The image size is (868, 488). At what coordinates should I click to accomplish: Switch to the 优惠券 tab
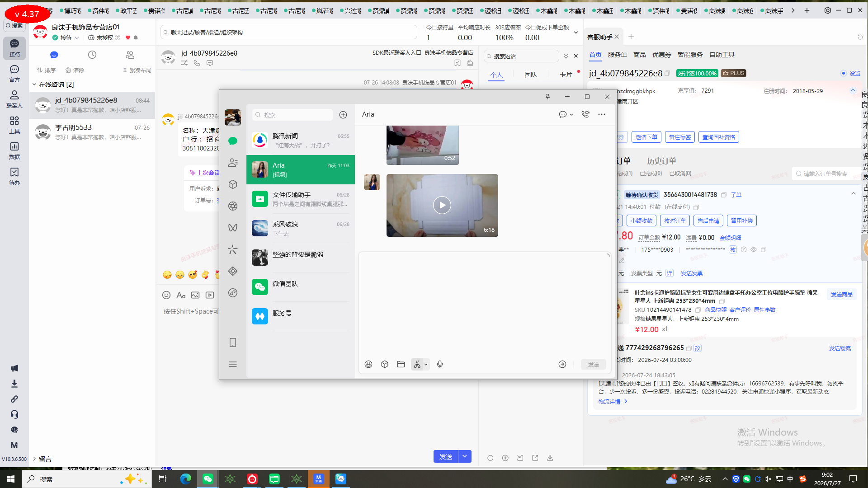click(662, 55)
